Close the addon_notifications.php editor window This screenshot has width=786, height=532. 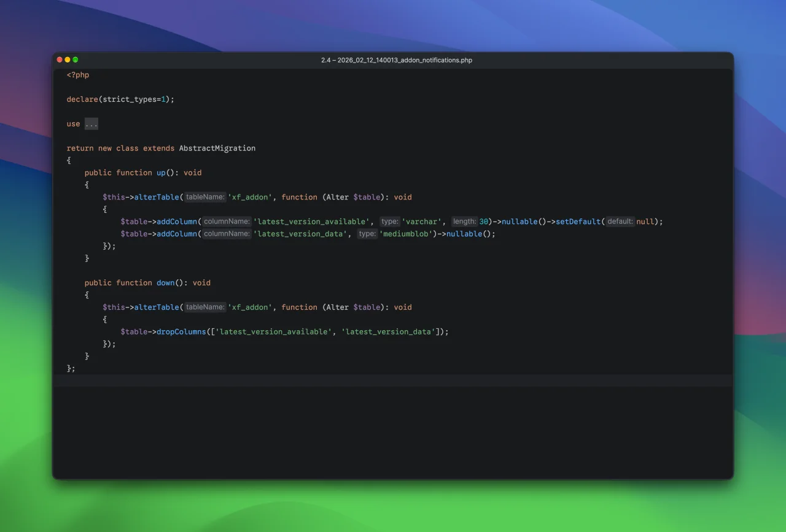60,60
